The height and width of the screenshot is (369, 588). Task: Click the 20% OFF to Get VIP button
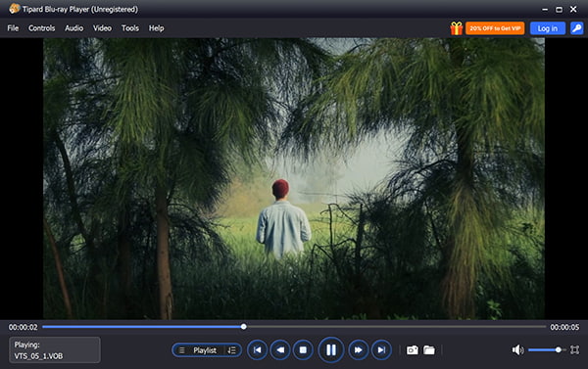click(x=495, y=28)
